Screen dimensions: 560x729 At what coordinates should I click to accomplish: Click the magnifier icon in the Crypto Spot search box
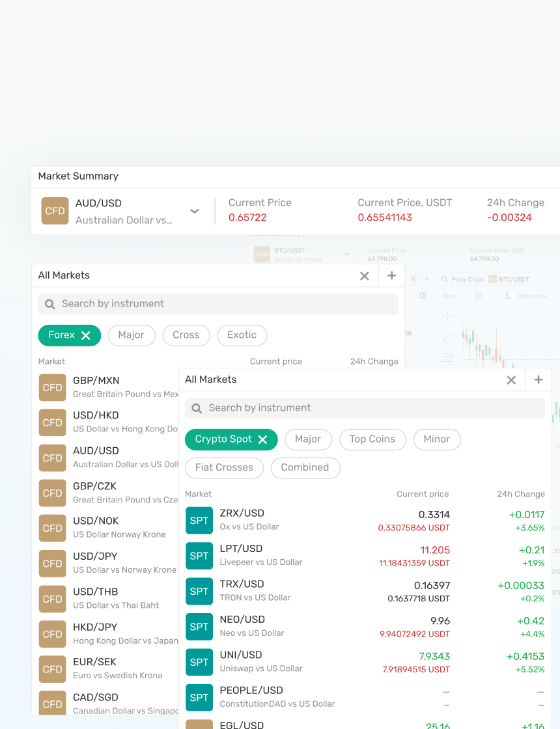point(197,408)
